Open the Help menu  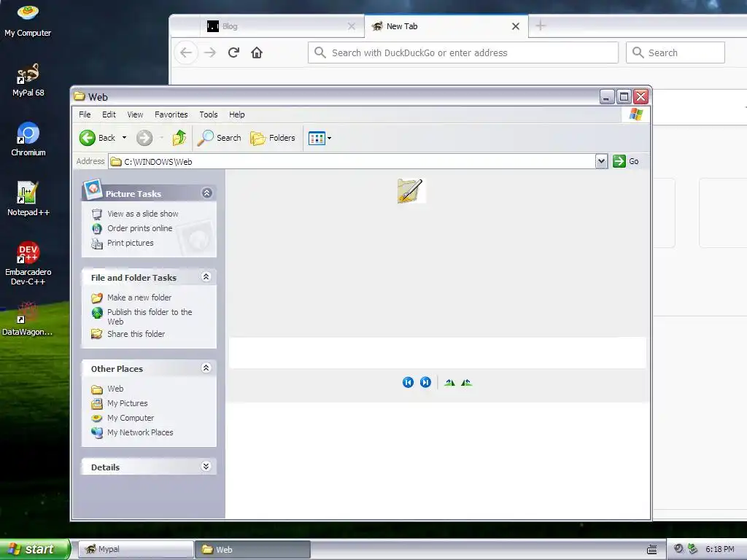click(237, 114)
